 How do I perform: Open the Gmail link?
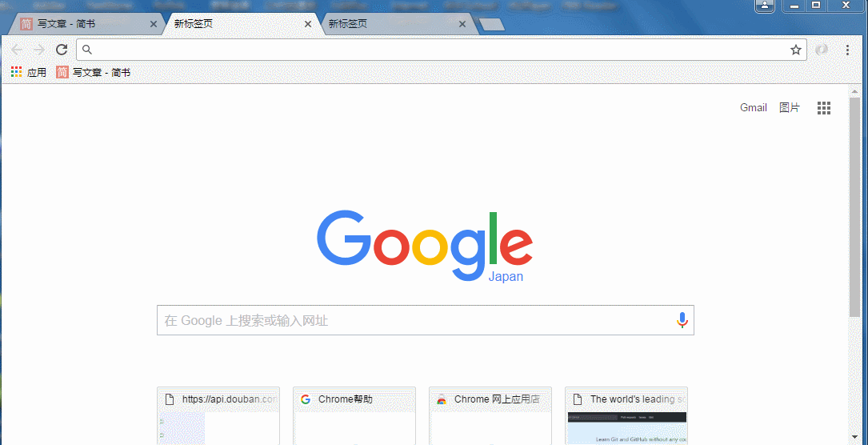pyautogui.click(x=754, y=107)
